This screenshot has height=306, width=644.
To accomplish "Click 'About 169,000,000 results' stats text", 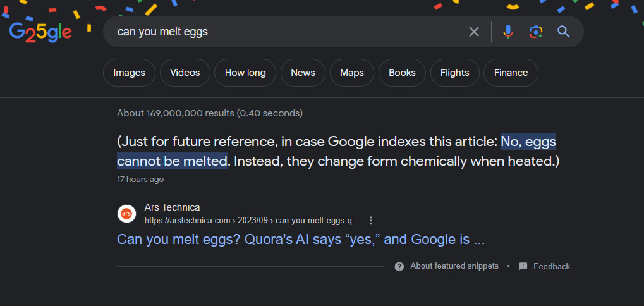I will (x=210, y=113).
